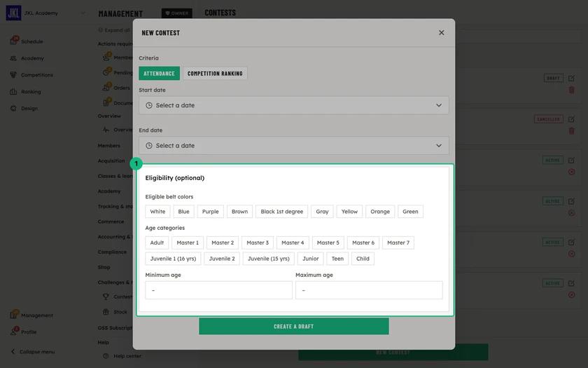588x368 pixels.
Task: Open the Start date selector
Action: tap(293, 105)
